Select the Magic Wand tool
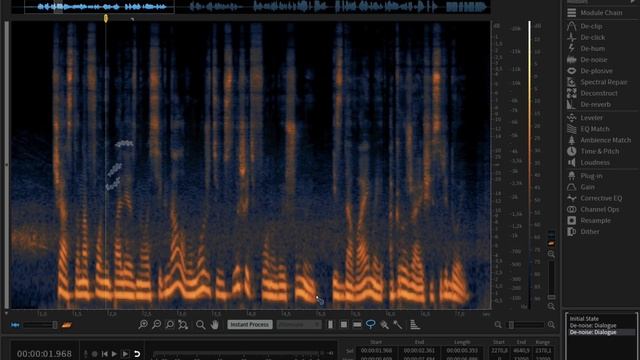Viewport: 640px width, 360px height. point(398,325)
